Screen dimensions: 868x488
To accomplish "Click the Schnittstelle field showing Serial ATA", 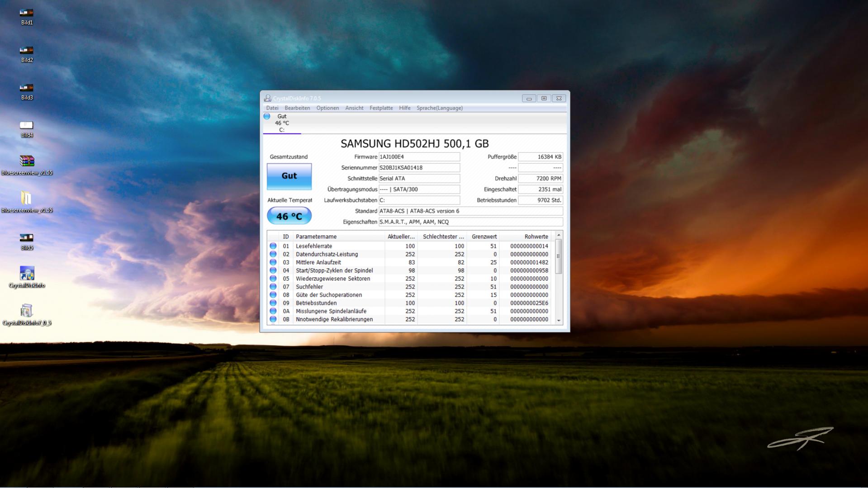I will click(x=419, y=179).
